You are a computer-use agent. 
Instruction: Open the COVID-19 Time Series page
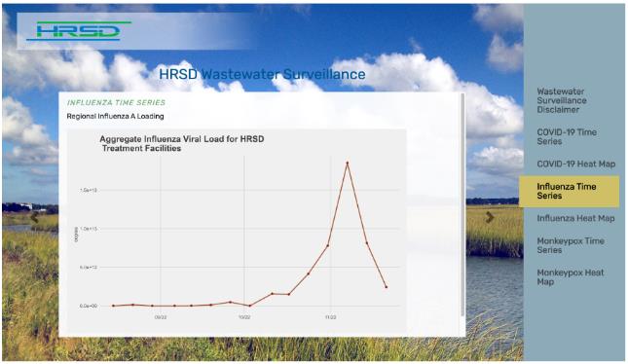[x=567, y=136]
